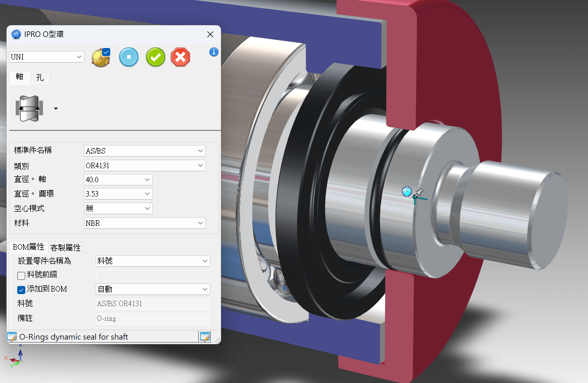Screen dimensions: 588x383
Task: Click the edit note icon at status bar right
Action: click(x=205, y=337)
